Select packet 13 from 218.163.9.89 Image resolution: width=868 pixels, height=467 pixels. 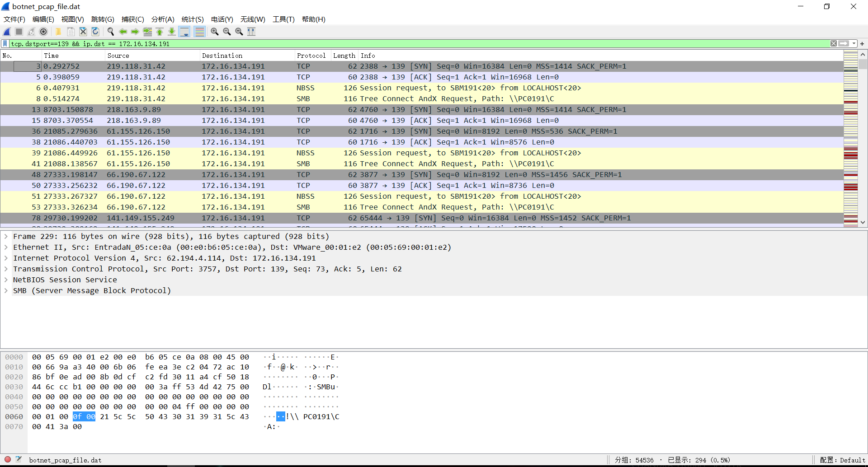tap(422, 110)
